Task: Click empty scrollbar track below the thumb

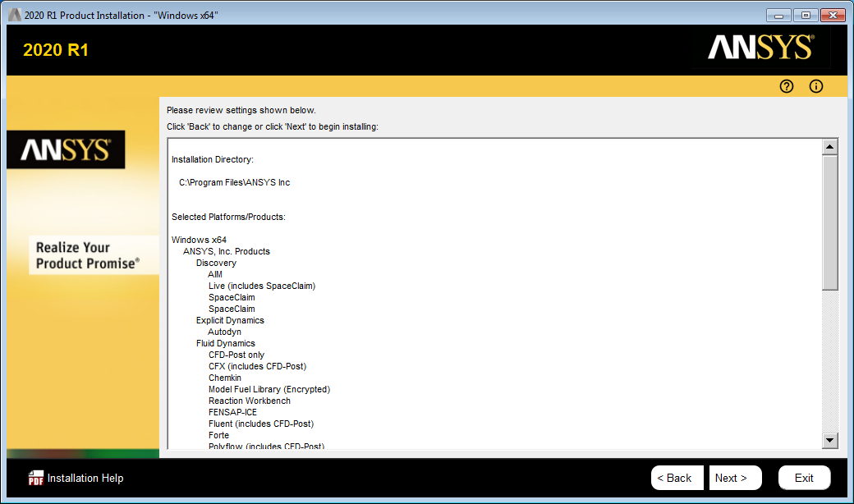Action: (x=830, y=361)
